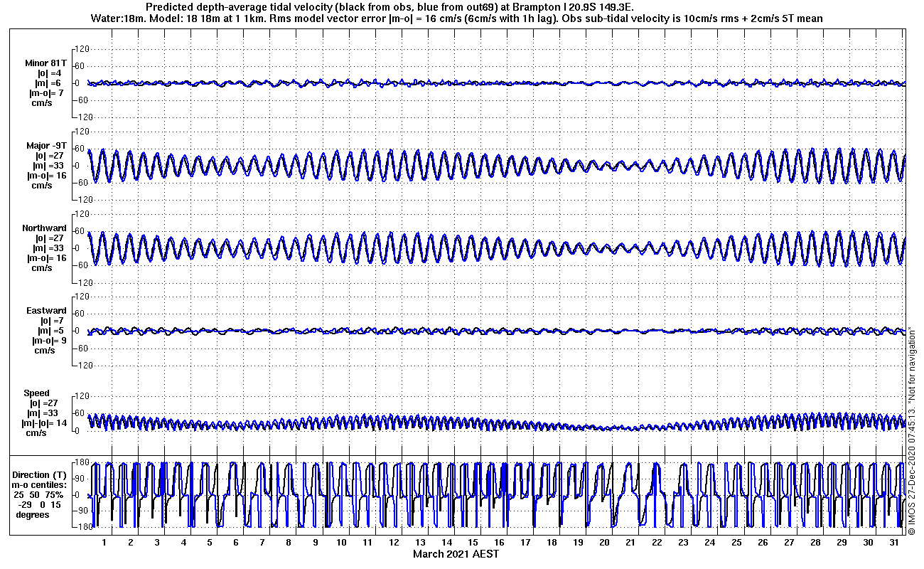Click the 'Northward' panel label

[x=44, y=228]
